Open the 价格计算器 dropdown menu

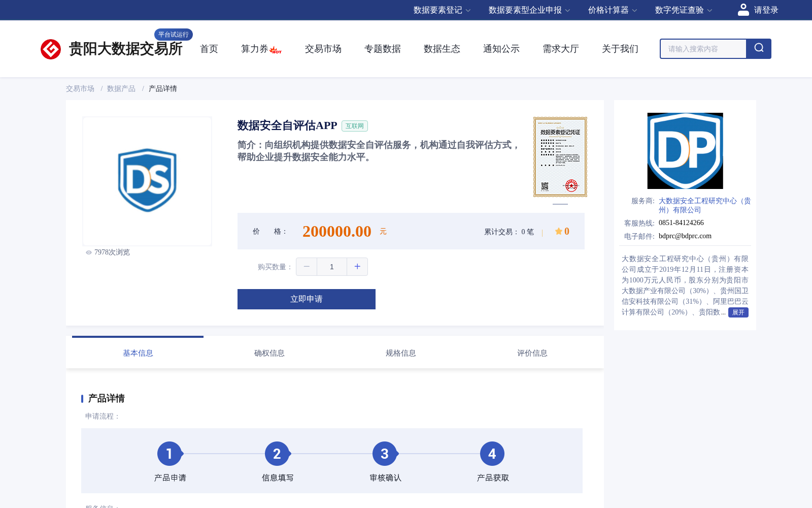click(613, 10)
